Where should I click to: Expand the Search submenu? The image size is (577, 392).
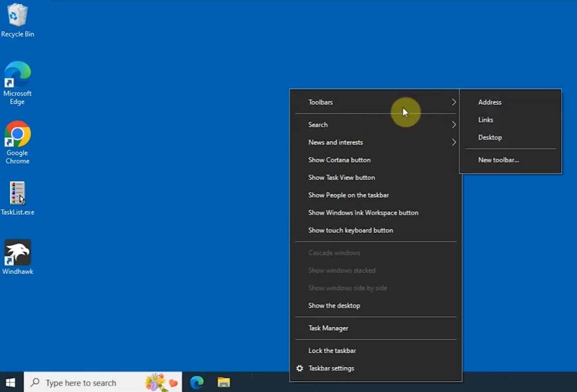tap(318, 125)
